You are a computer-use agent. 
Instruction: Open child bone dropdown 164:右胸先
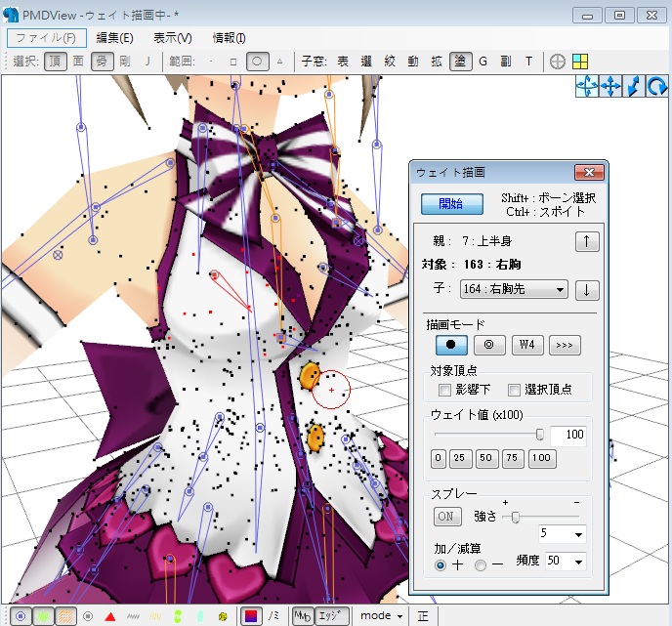[514, 289]
